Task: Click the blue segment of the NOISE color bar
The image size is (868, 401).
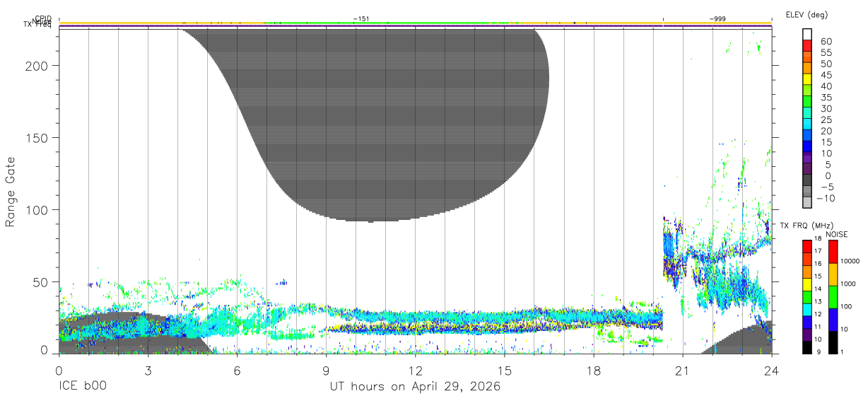Action: (833, 320)
